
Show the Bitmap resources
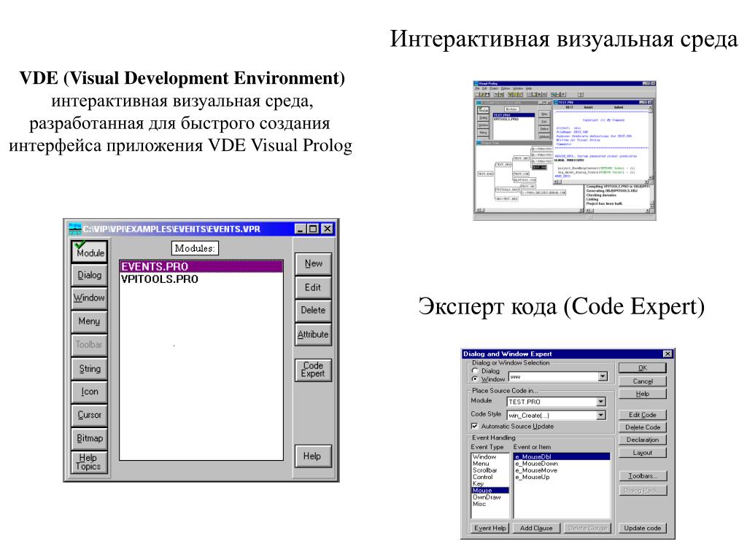pyautogui.click(x=90, y=438)
